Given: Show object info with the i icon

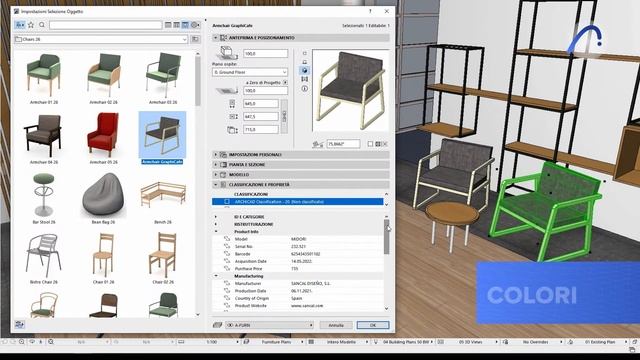Looking at the screenshot, I should [304, 89].
